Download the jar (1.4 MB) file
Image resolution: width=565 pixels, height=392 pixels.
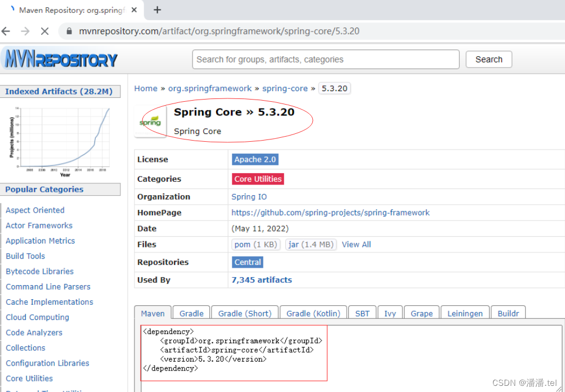(x=311, y=245)
